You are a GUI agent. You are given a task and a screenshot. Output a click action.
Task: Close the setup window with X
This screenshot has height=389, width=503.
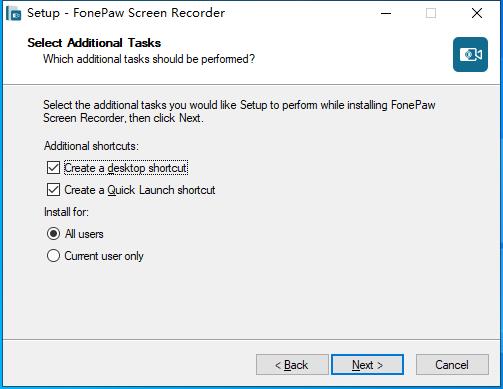(477, 13)
